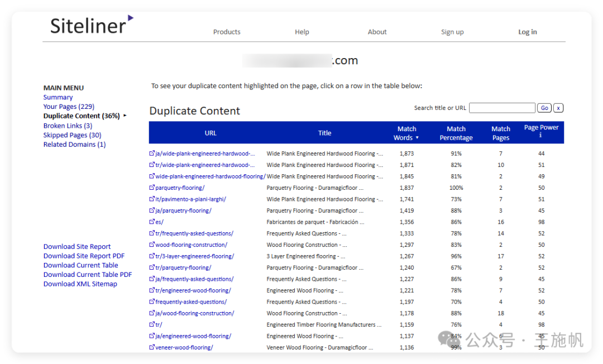This screenshot has height=364, width=603.
Task: Click title '3 Layer Engineered flooring - ...'
Action: (x=306, y=256)
